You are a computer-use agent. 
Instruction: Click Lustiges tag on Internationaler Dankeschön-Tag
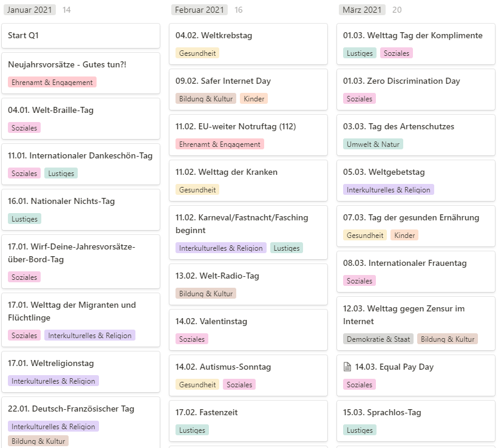(61, 174)
